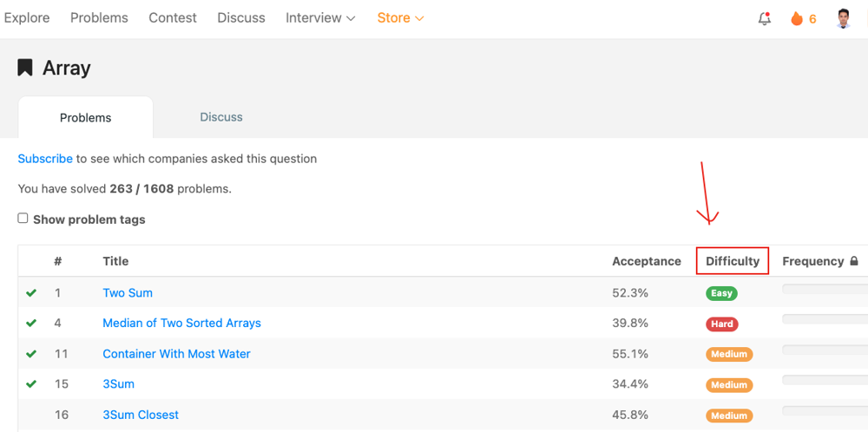Click the Easy difficulty badge
Screen dimensions: 868x432
pos(721,293)
